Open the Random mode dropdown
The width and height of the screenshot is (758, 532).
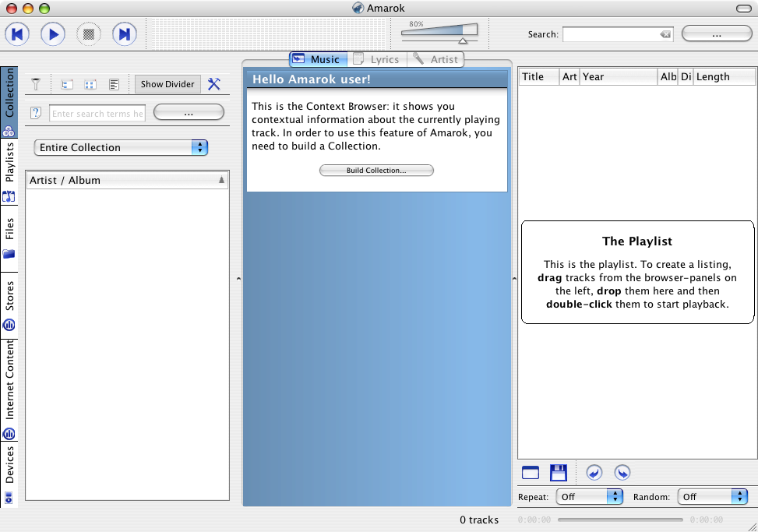click(x=712, y=496)
